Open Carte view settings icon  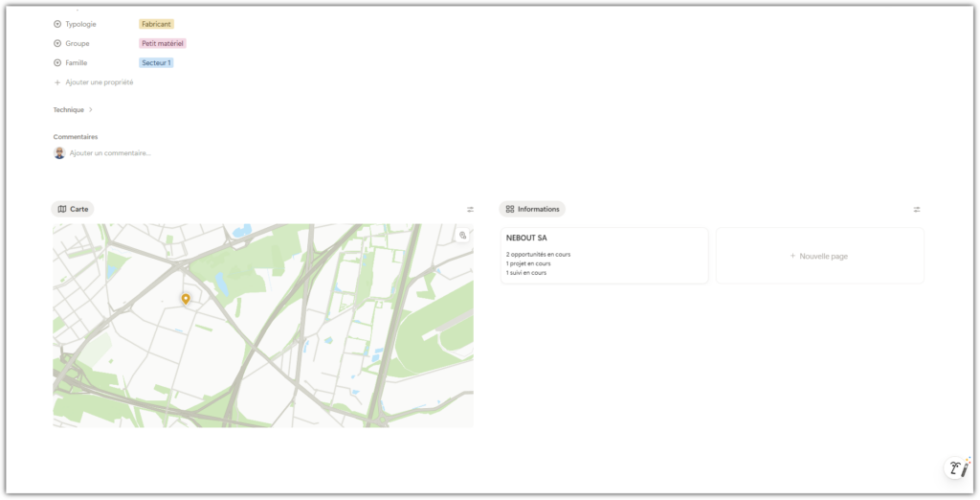(471, 210)
